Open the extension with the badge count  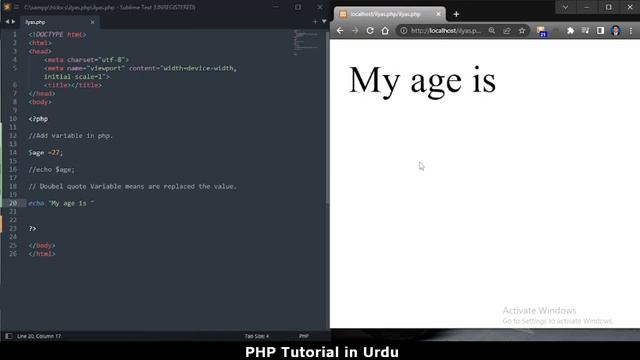click(542, 31)
